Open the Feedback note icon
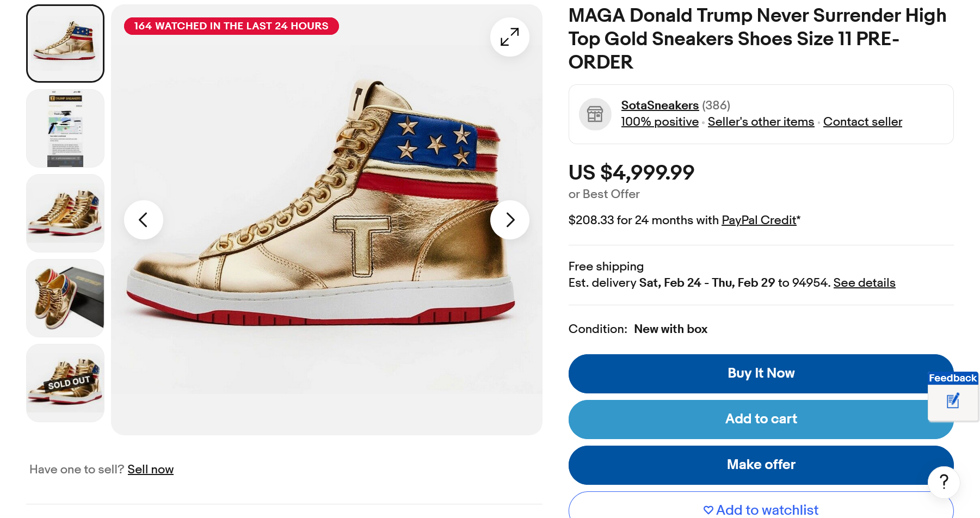The height and width of the screenshot is (518, 980). [x=953, y=402]
